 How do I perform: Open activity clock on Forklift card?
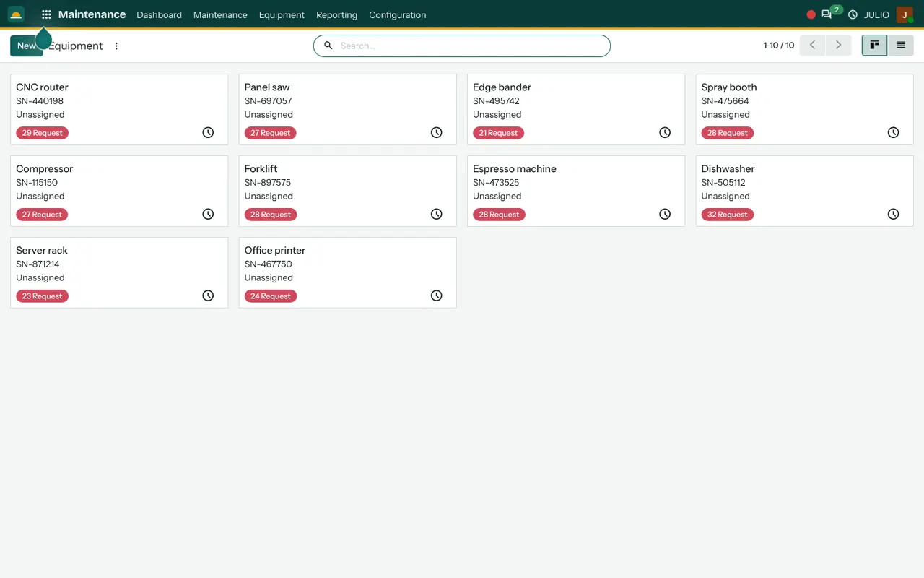coord(436,214)
